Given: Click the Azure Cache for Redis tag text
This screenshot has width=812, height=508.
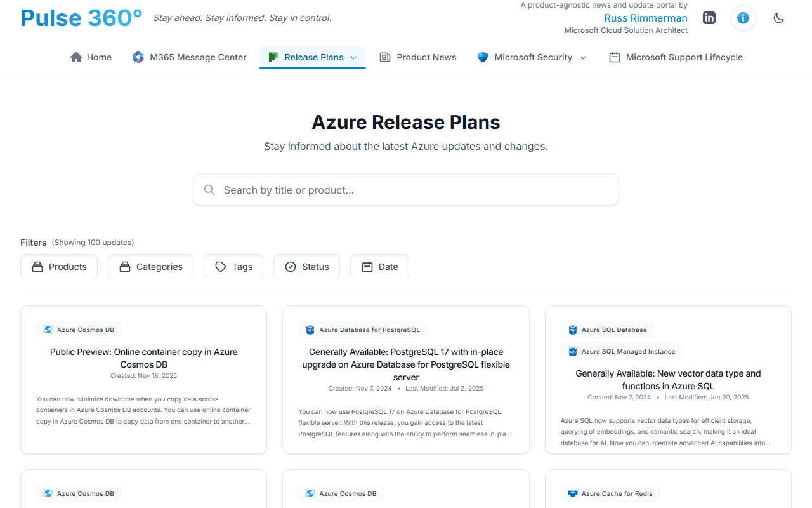Looking at the screenshot, I should pos(617,493).
